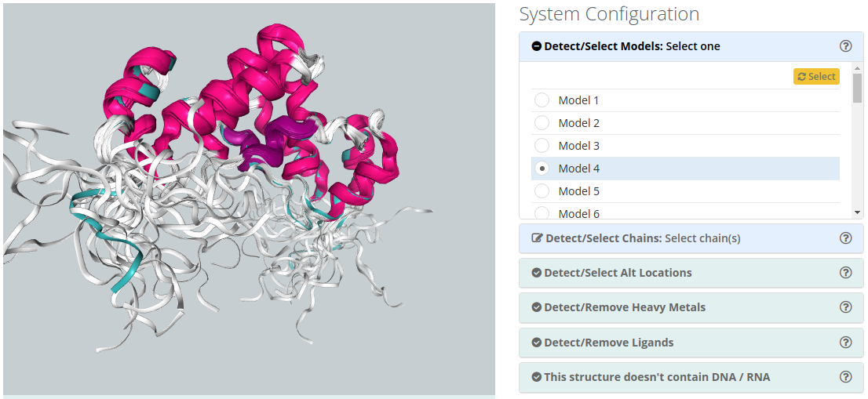Open the DNA / RNA structure panel

657,377
